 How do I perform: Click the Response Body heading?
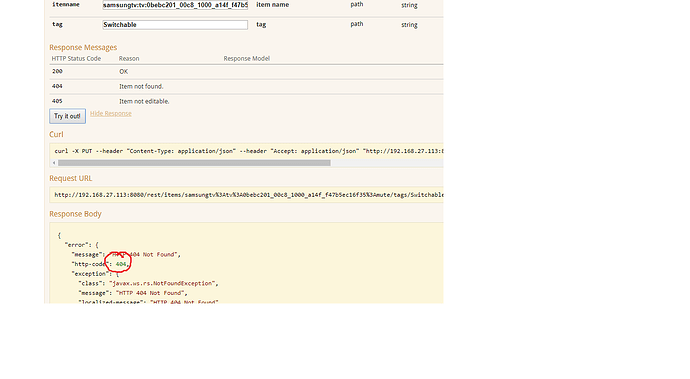pyautogui.click(x=75, y=214)
